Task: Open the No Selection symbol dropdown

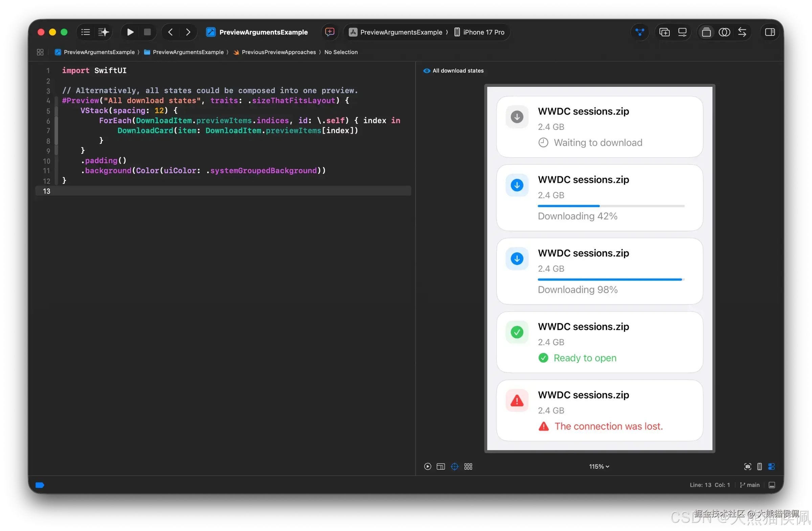Action: point(341,52)
